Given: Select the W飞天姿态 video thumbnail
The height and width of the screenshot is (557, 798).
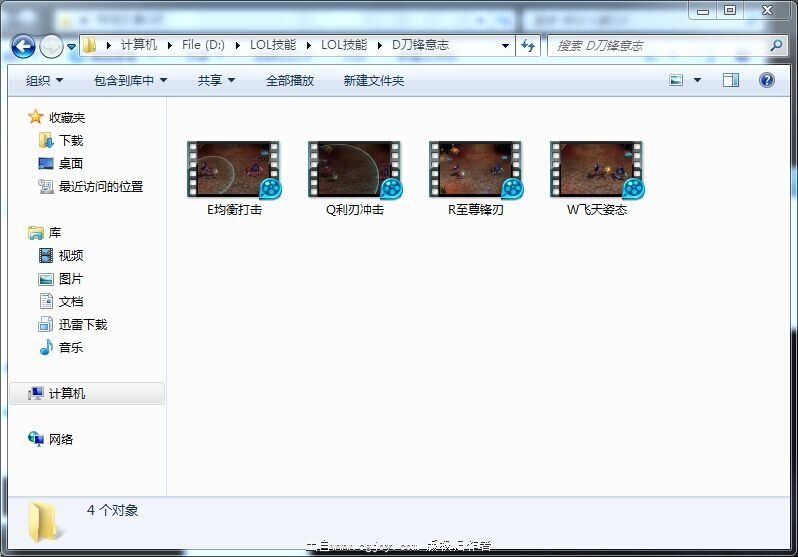Looking at the screenshot, I should tap(597, 170).
